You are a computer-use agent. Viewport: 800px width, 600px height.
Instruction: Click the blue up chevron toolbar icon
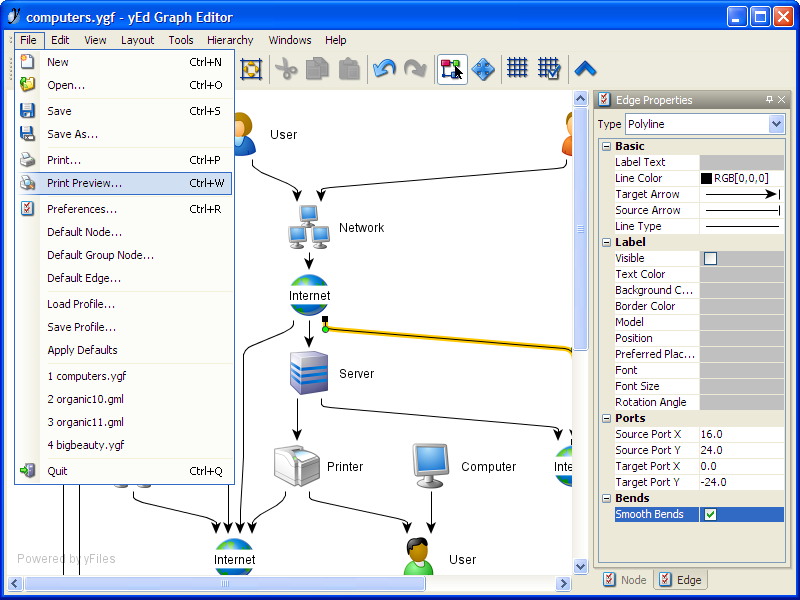[585, 68]
